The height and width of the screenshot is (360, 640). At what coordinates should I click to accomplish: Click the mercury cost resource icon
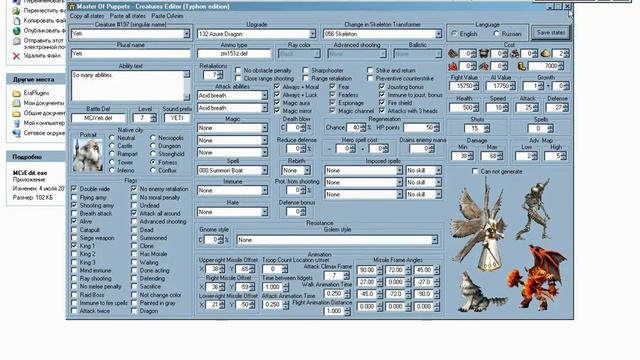(484, 53)
